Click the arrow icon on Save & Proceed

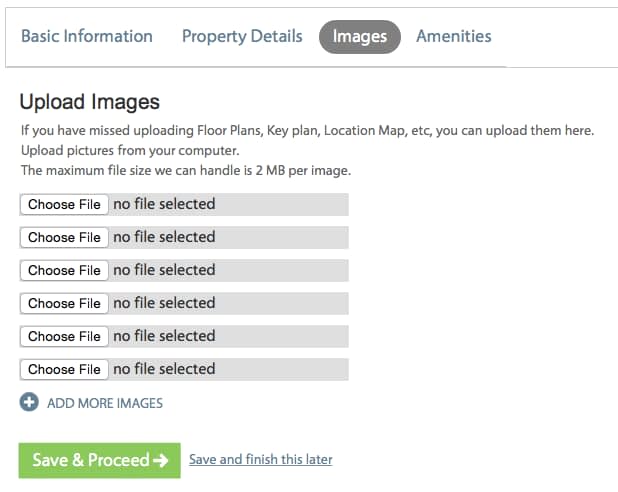tap(161, 460)
